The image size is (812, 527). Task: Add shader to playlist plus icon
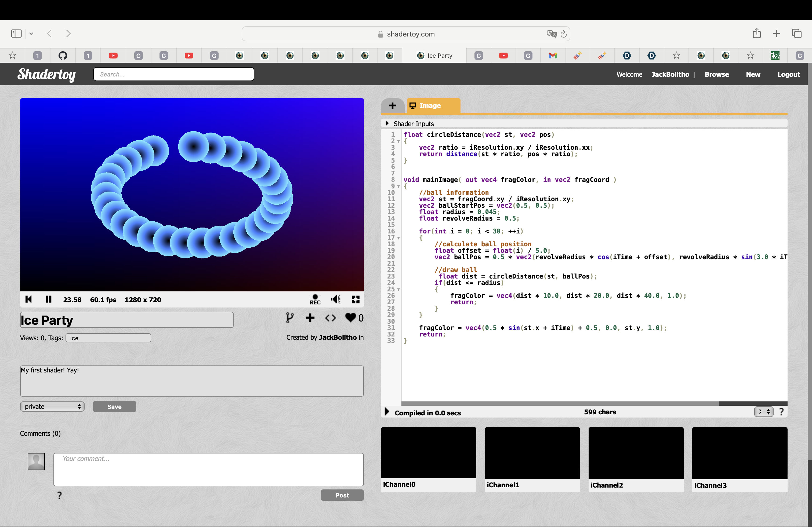(x=310, y=318)
